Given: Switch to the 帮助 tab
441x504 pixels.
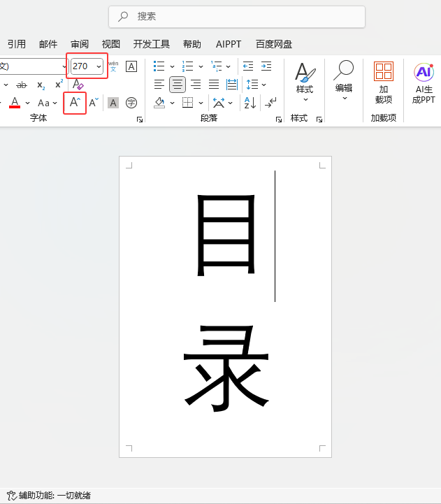Looking at the screenshot, I should pos(192,44).
